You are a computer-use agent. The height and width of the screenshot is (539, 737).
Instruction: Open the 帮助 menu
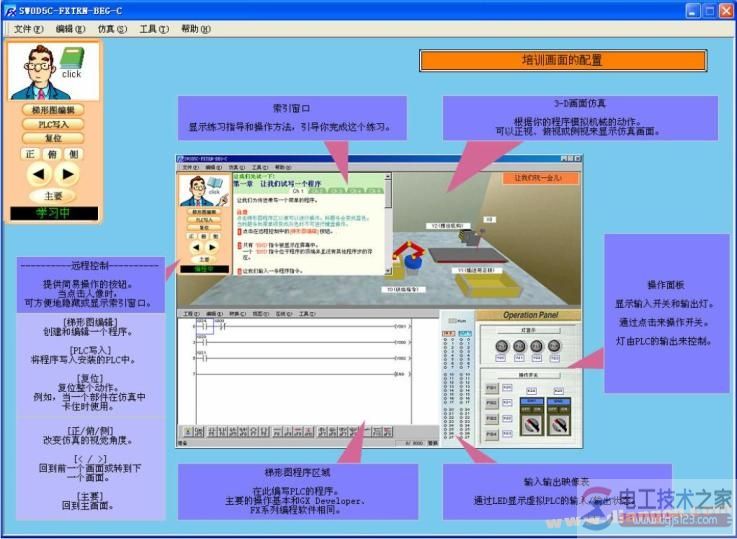[196, 29]
